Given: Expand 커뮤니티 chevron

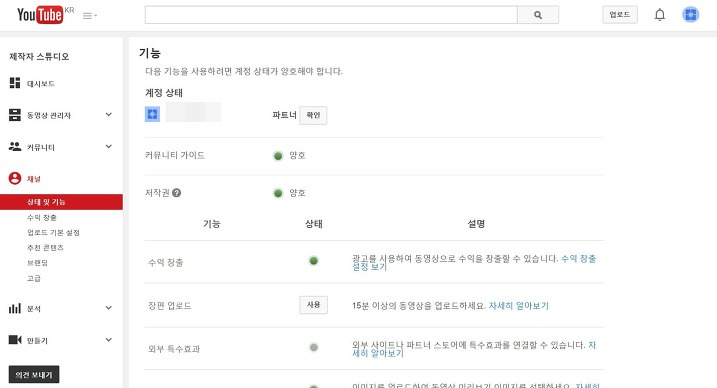Looking at the screenshot, I should (108, 147).
